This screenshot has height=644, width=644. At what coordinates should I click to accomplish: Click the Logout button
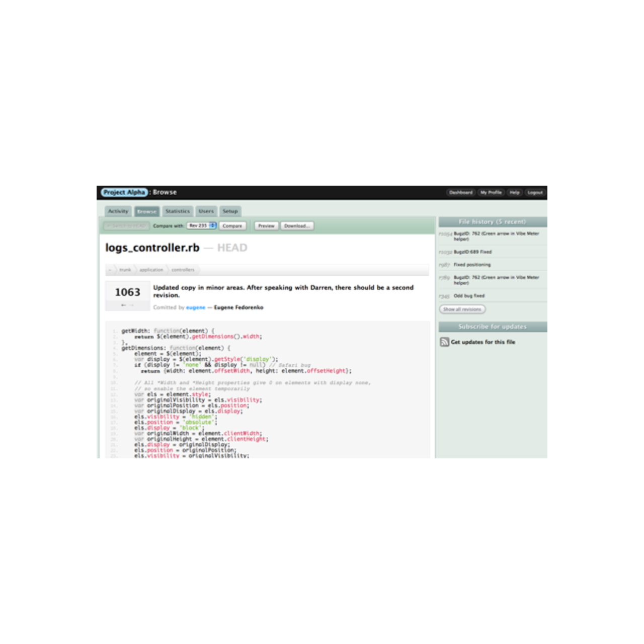click(535, 192)
